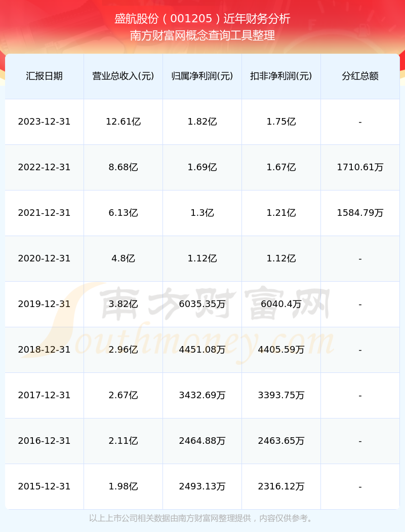Select the value 2316.12万
Screen dimensions: 405x532
point(281,486)
